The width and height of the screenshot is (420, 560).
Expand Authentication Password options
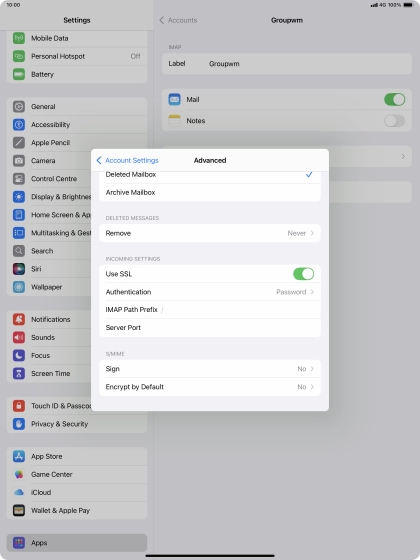(x=210, y=292)
